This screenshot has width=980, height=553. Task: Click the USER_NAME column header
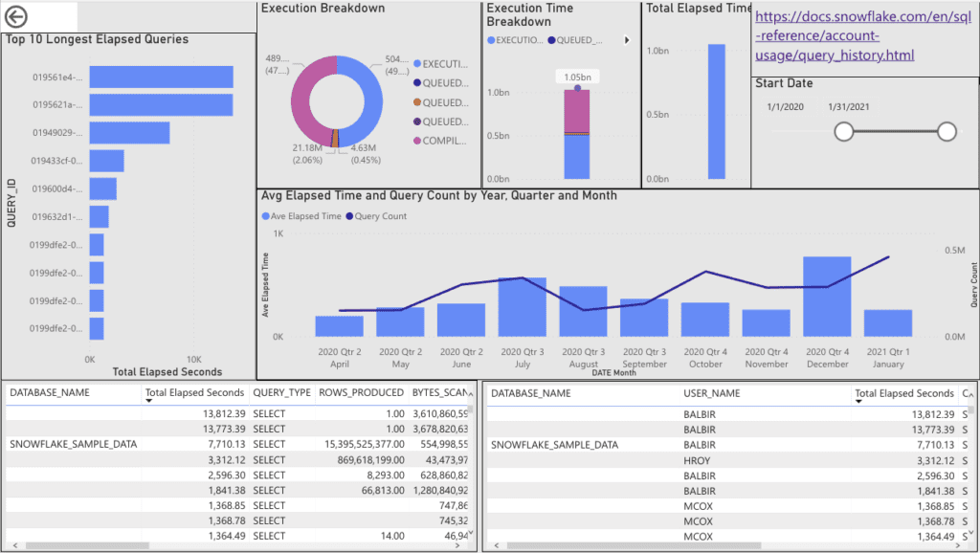[x=711, y=393]
